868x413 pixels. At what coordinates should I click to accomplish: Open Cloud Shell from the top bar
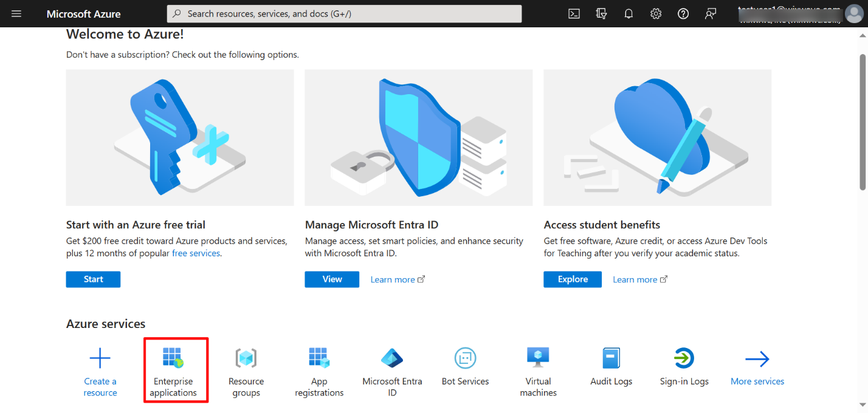click(x=574, y=13)
